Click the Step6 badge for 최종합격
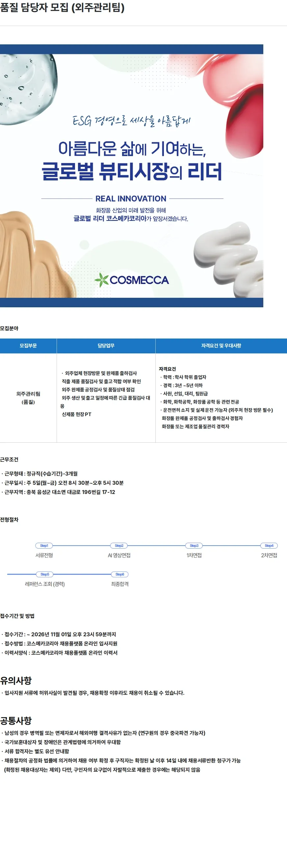 pos(120,574)
